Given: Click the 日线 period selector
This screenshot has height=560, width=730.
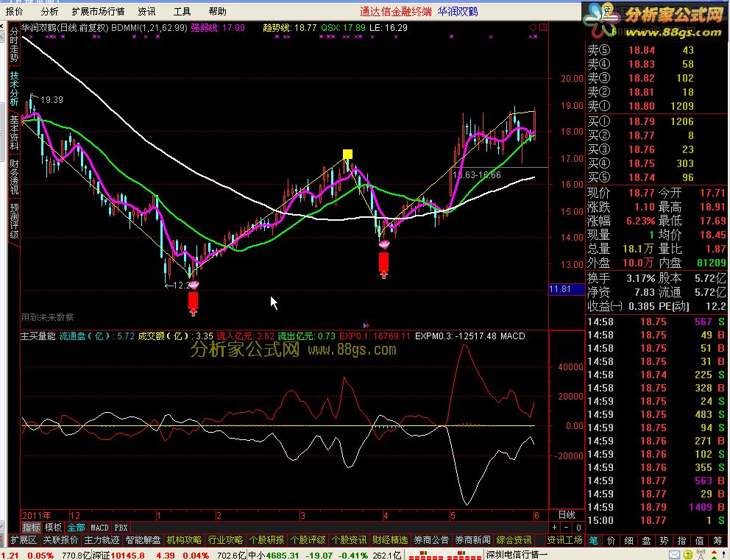Looking at the screenshot, I should (567, 515).
